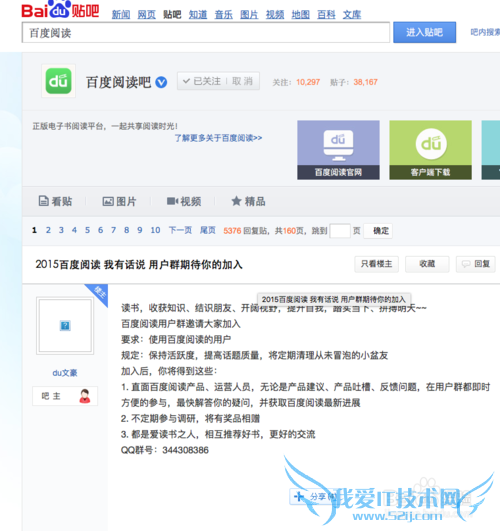
Task: Open the 百度阅读官网 tile
Action: click(x=338, y=150)
